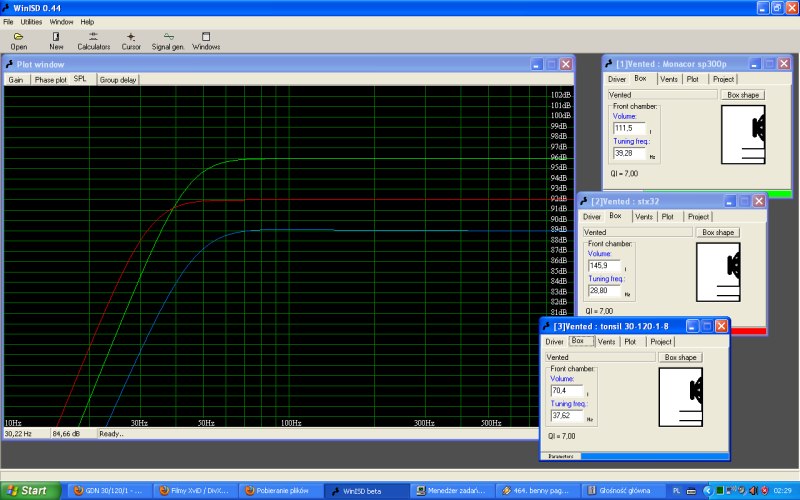Open the Utilities menu
The image size is (800, 500).
[x=31, y=21]
